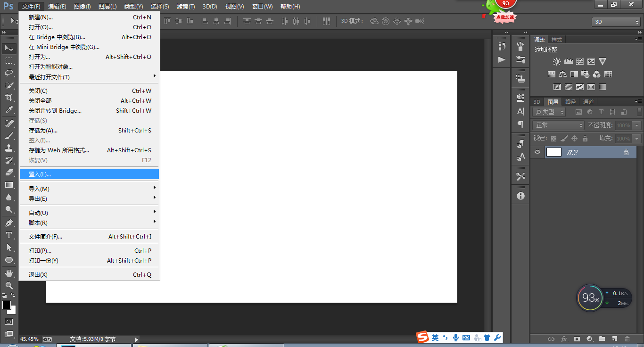Select the Eyedropper tool
The image size is (644, 347).
tap(9, 110)
